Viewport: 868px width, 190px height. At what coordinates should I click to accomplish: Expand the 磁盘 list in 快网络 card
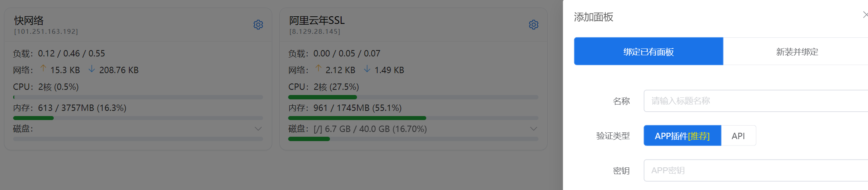pyautogui.click(x=258, y=129)
